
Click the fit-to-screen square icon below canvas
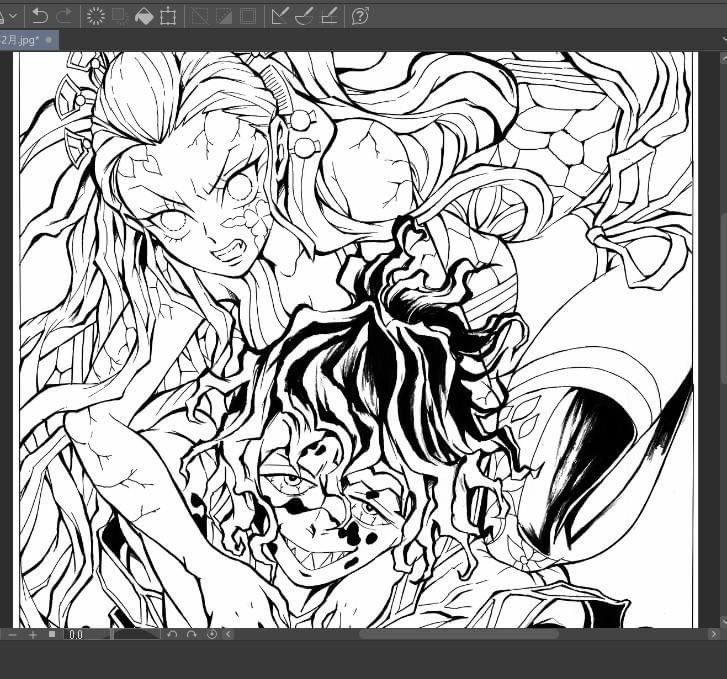click(52, 634)
